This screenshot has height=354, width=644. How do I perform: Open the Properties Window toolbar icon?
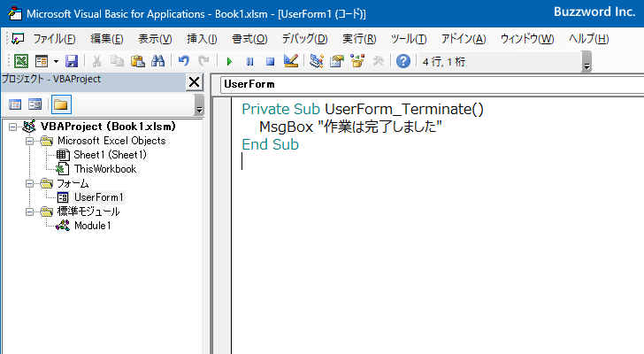click(x=337, y=62)
